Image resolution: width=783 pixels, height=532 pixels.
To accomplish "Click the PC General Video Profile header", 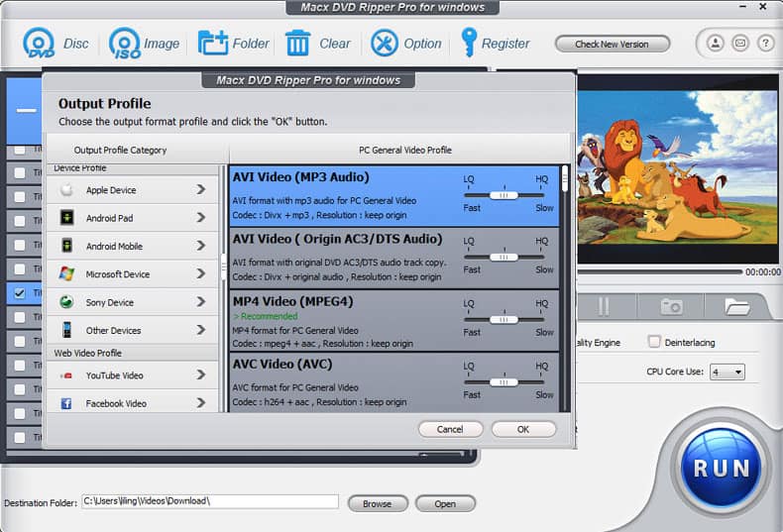I will 405,150.
